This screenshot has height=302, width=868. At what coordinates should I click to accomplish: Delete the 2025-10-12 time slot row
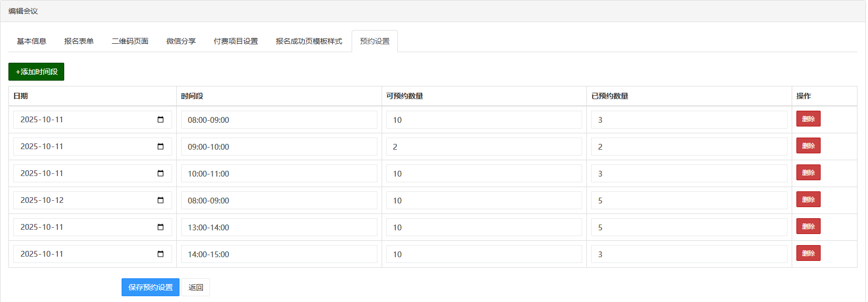[808, 200]
